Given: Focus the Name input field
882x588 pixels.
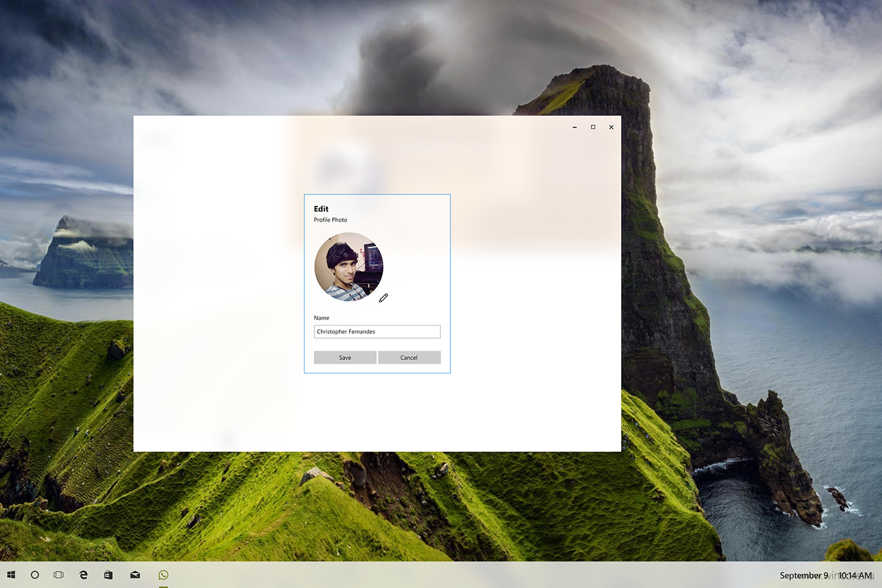Looking at the screenshot, I should click(377, 332).
